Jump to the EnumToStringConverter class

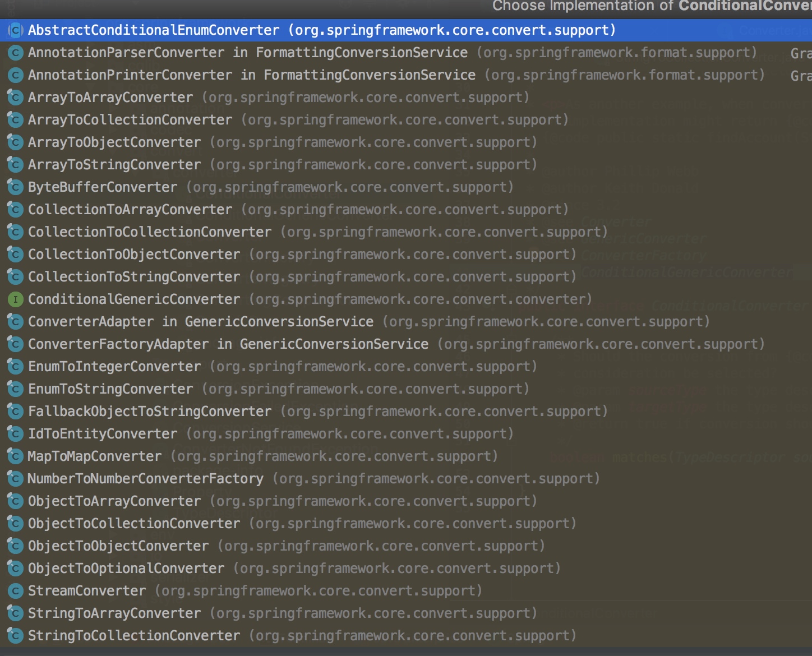tap(110, 389)
